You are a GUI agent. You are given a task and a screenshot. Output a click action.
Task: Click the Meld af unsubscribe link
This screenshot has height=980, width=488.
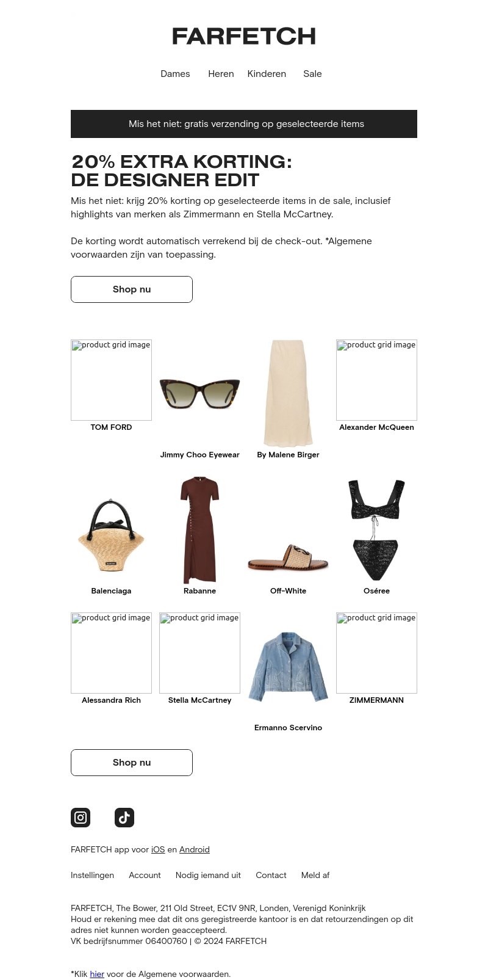315,875
